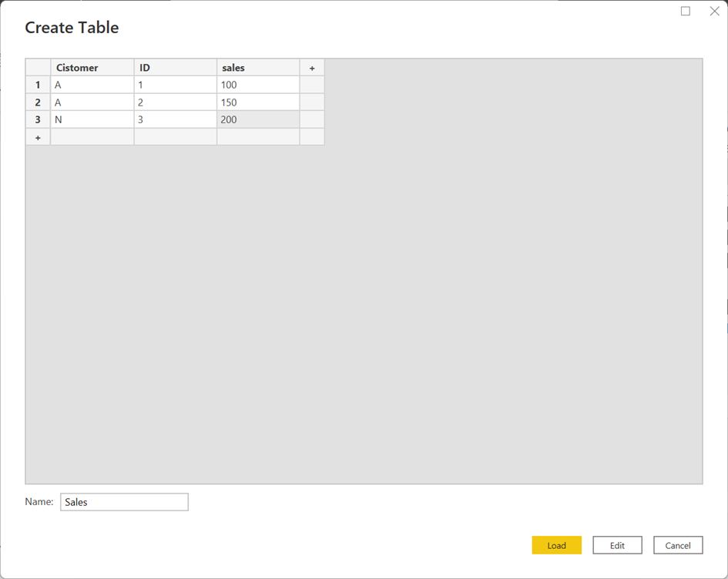Select the ID column header
Screen dimensions: 728x579
tap(175, 68)
